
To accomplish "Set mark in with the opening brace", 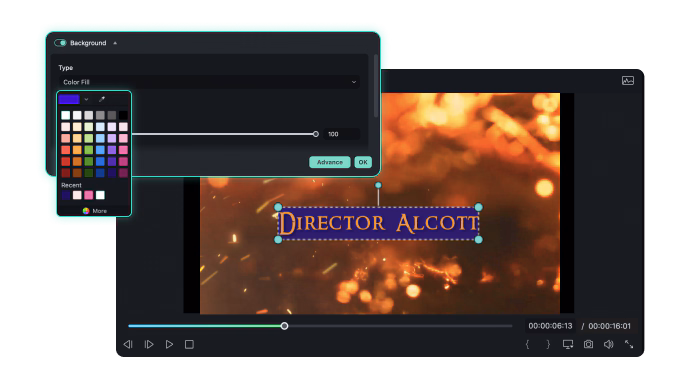I will [x=527, y=344].
